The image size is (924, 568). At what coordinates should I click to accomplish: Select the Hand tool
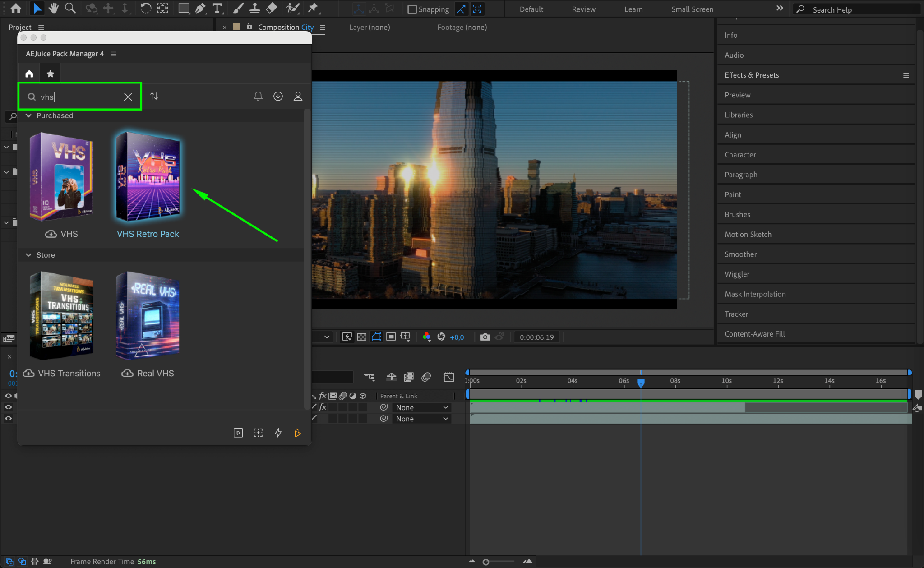point(54,8)
